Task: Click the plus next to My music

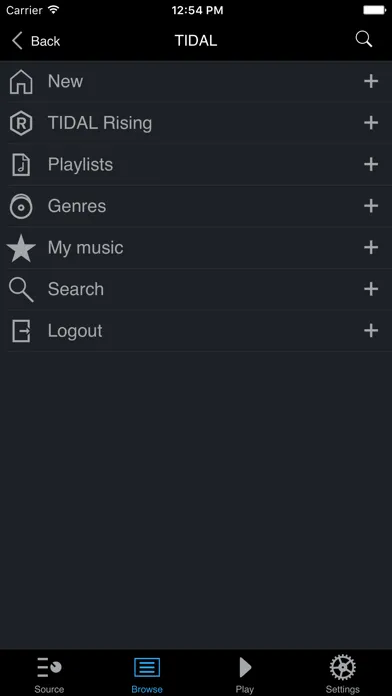Action: [x=371, y=248]
